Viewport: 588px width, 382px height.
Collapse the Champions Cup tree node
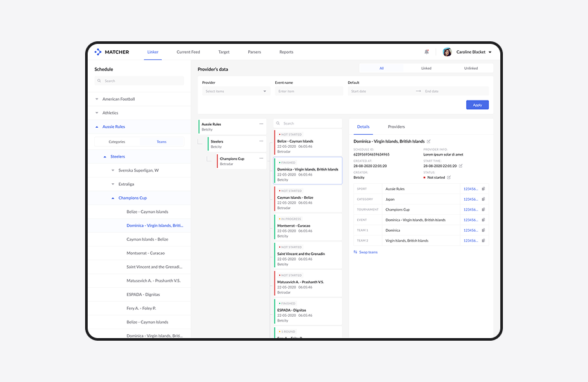coord(113,198)
